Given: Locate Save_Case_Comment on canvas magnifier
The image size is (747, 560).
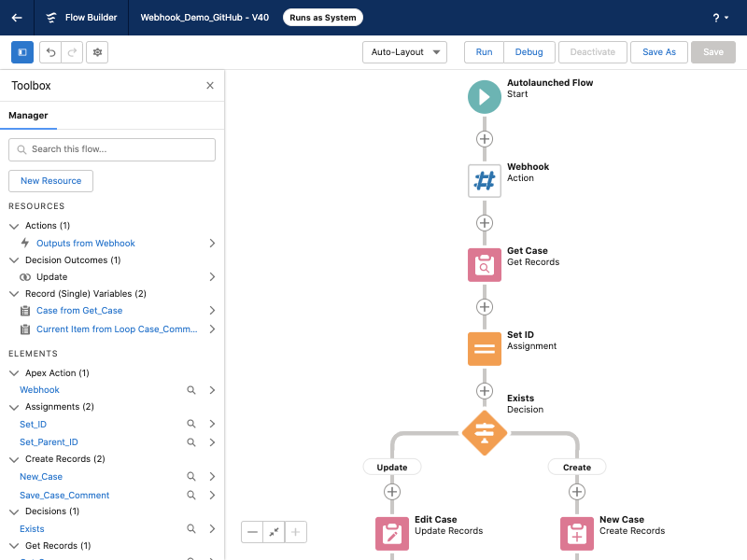Looking at the screenshot, I should tap(191, 496).
